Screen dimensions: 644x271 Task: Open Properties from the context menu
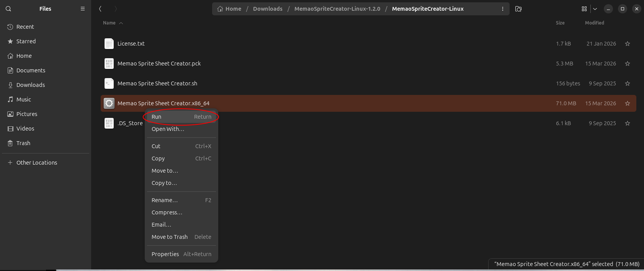point(181,254)
